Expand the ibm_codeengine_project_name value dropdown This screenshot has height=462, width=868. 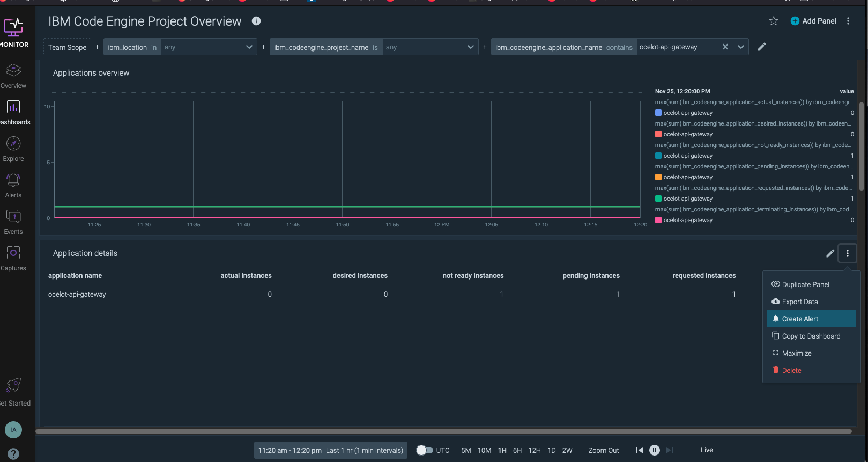pos(470,47)
